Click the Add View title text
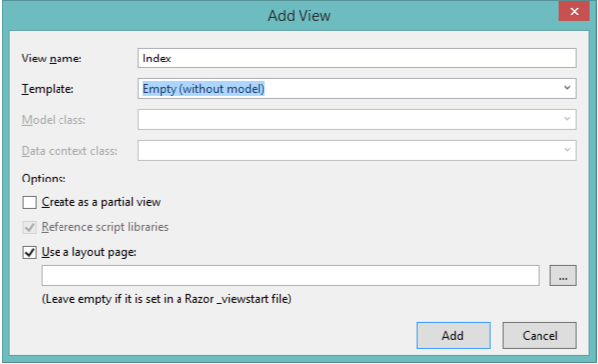Viewport: 598px width, 364px height. tap(299, 16)
